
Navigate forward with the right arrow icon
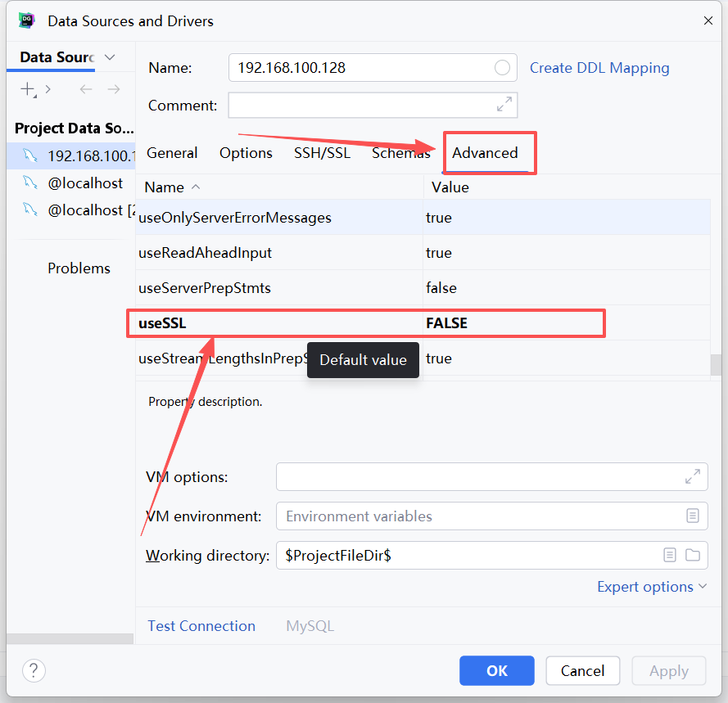114,88
